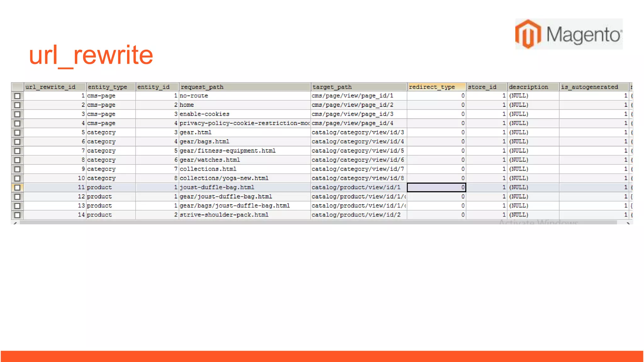Select url_rewrite_id cell '14'
This screenshot has width=644, height=362.
click(55, 215)
